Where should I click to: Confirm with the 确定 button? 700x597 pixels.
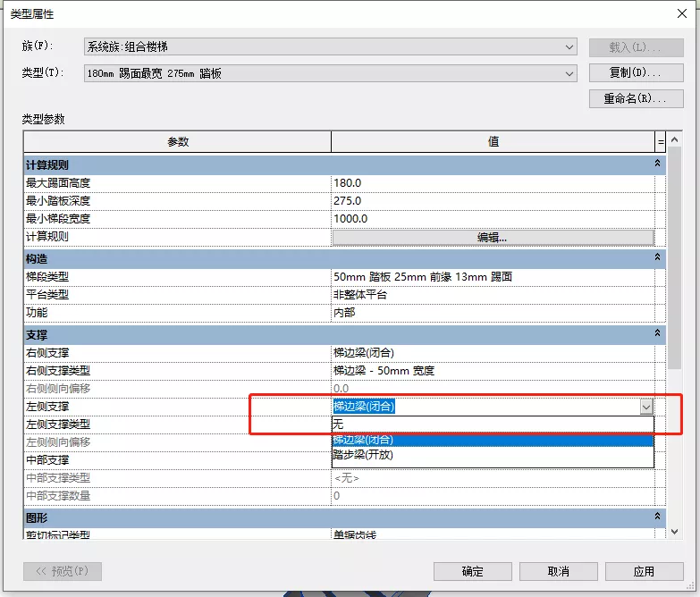(472, 571)
